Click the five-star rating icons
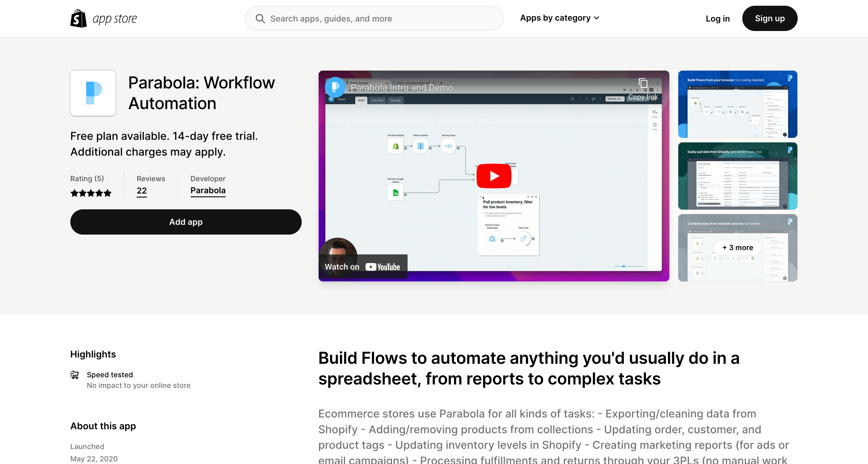The width and height of the screenshot is (868, 464). (x=91, y=193)
